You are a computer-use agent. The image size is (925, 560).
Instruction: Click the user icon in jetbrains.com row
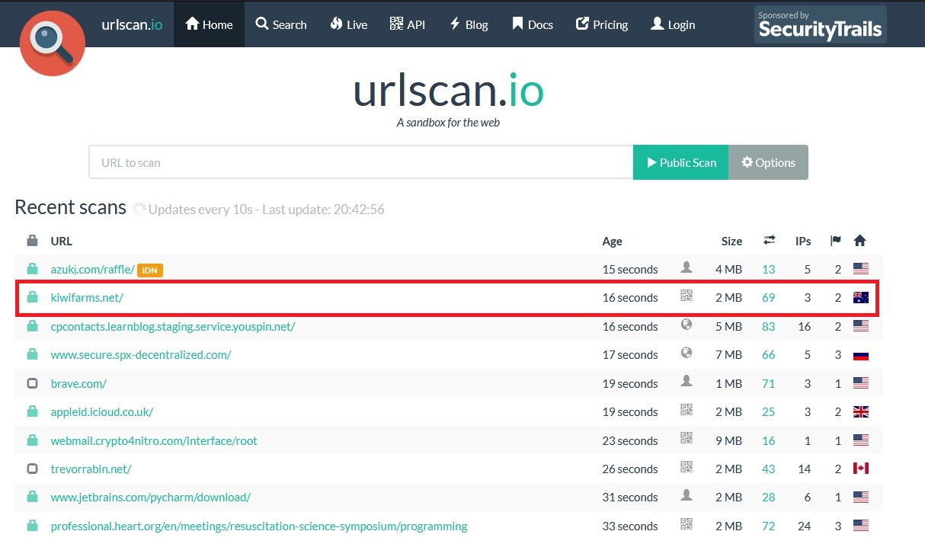tap(687, 496)
